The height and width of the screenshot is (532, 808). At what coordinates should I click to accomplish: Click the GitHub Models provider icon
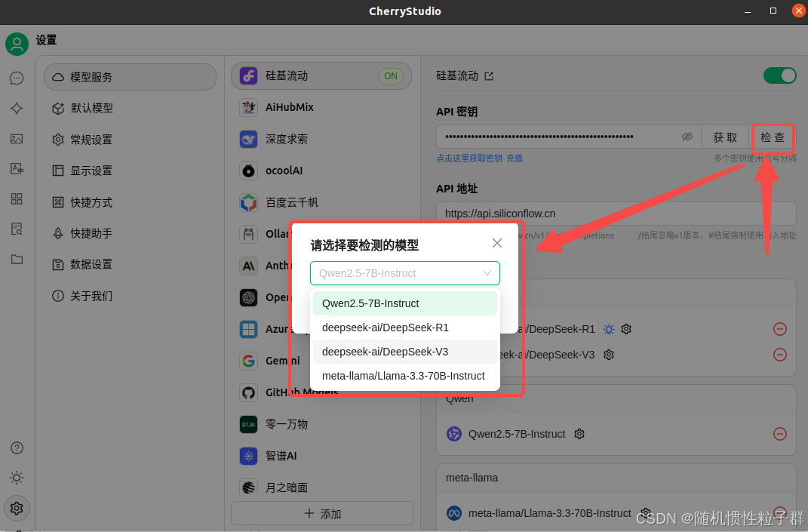click(x=248, y=393)
